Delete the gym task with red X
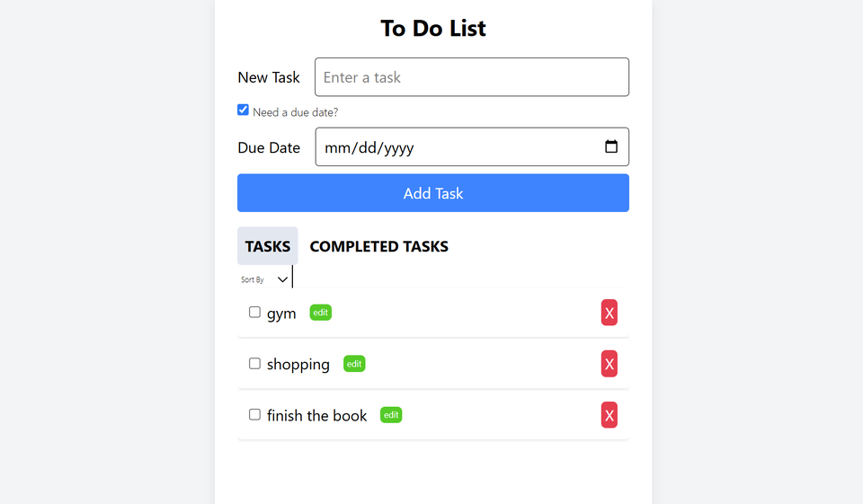This screenshot has height=504, width=863. [x=609, y=313]
